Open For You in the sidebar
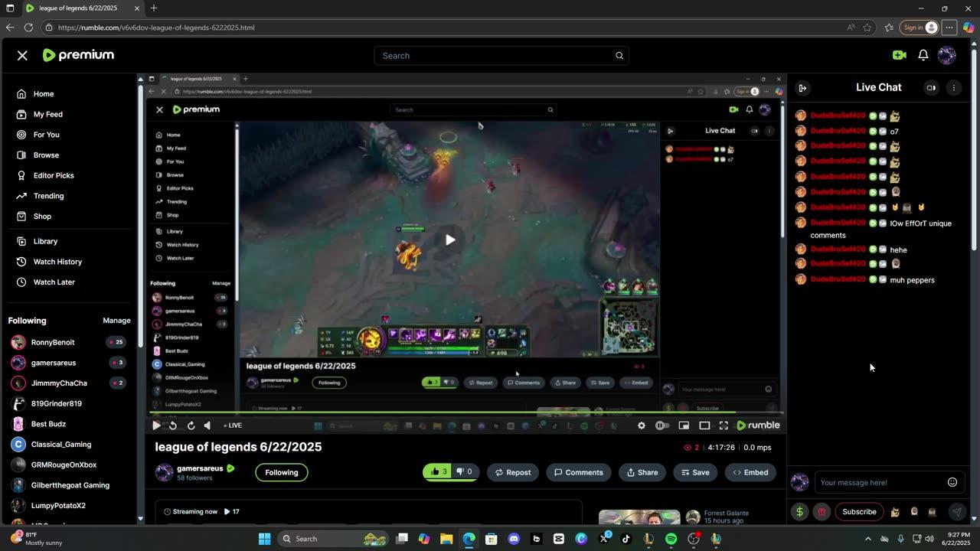Screen dimensions: 980x551 [x=46, y=135]
